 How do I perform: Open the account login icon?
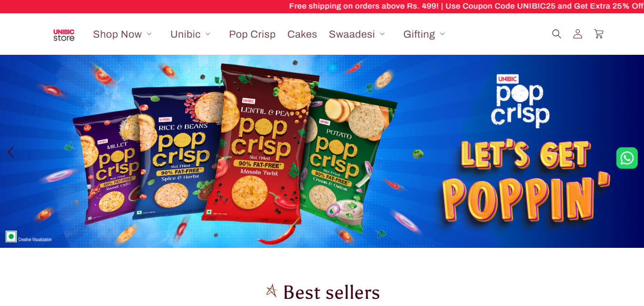(x=578, y=34)
